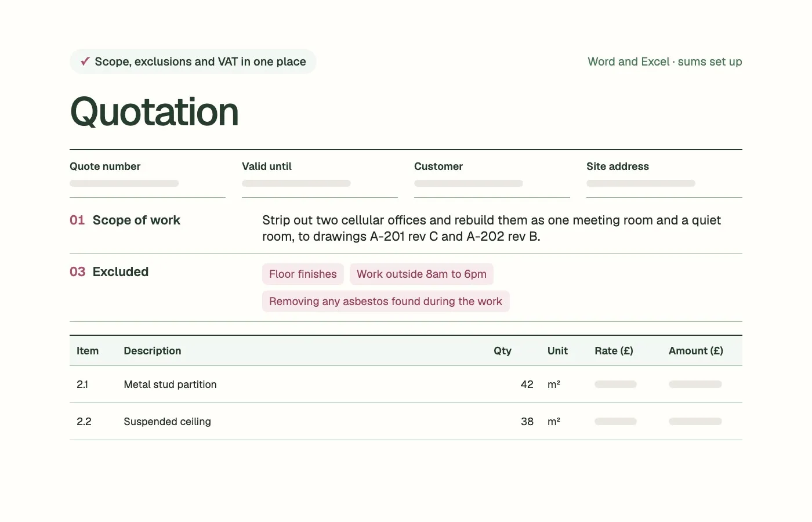Click the "Metal stud partition" description
Viewport: 812px width, 522px height.
tap(170, 385)
